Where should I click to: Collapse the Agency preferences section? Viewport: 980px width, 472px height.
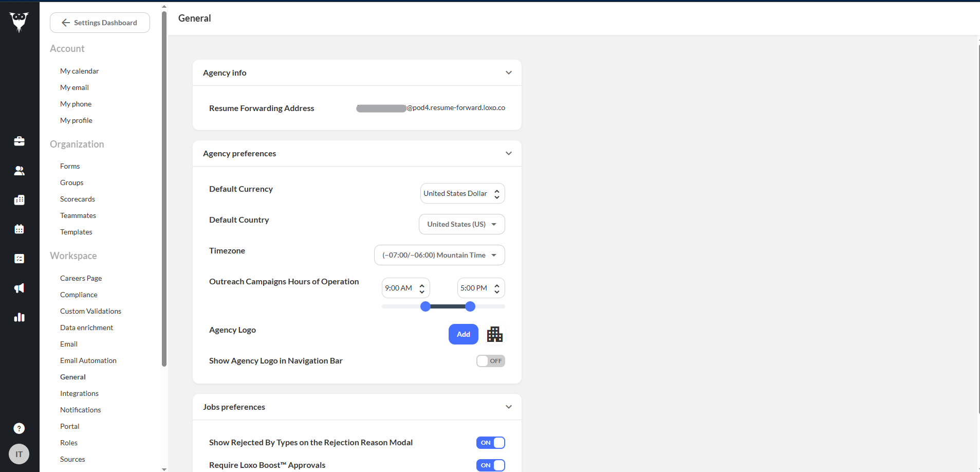pos(509,153)
